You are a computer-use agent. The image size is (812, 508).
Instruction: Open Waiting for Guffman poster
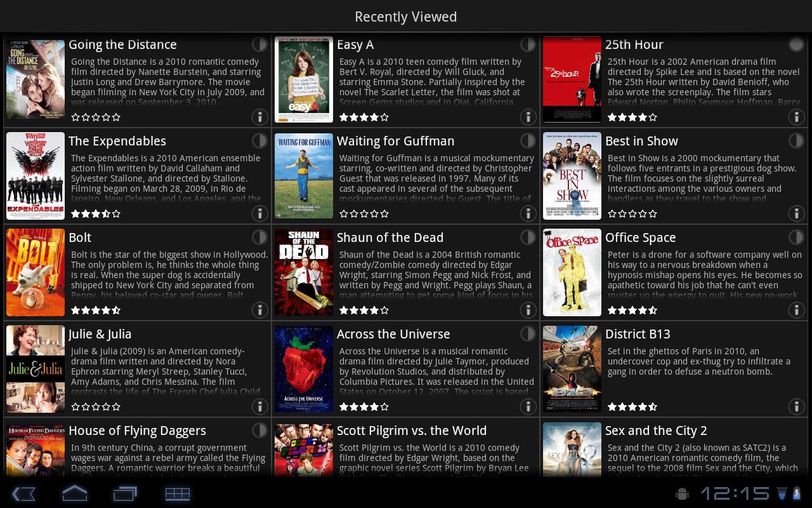click(304, 176)
